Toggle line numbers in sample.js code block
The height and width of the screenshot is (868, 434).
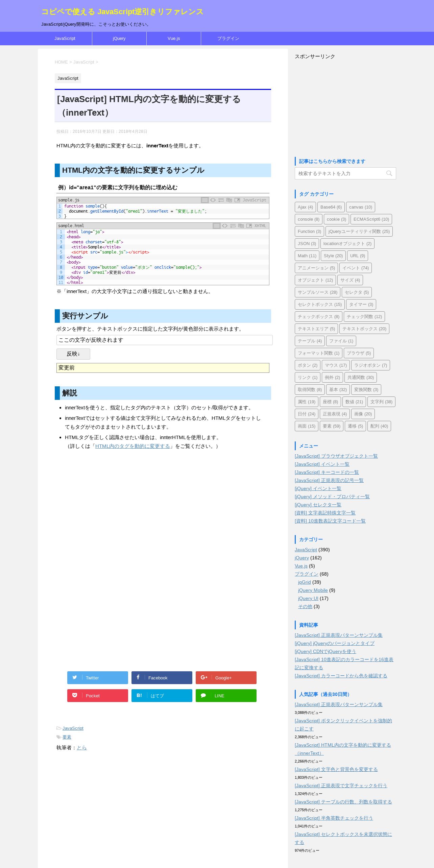(205, 200)
